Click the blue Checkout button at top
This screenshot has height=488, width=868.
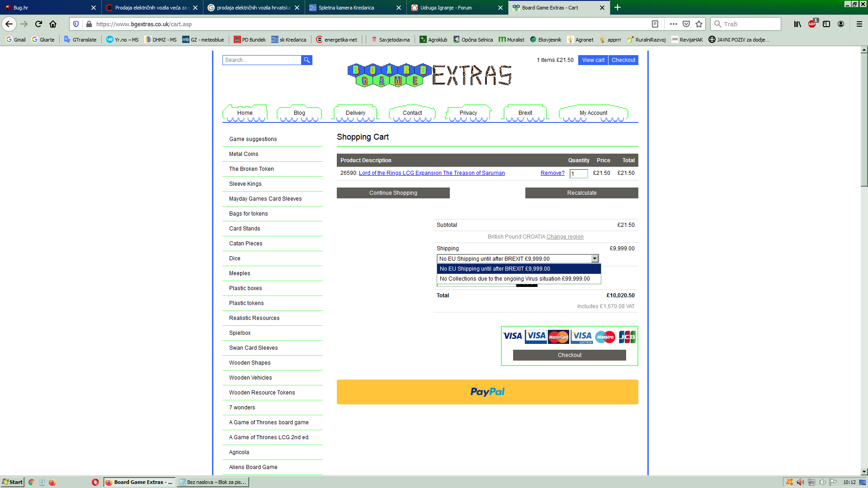[623, 60]
